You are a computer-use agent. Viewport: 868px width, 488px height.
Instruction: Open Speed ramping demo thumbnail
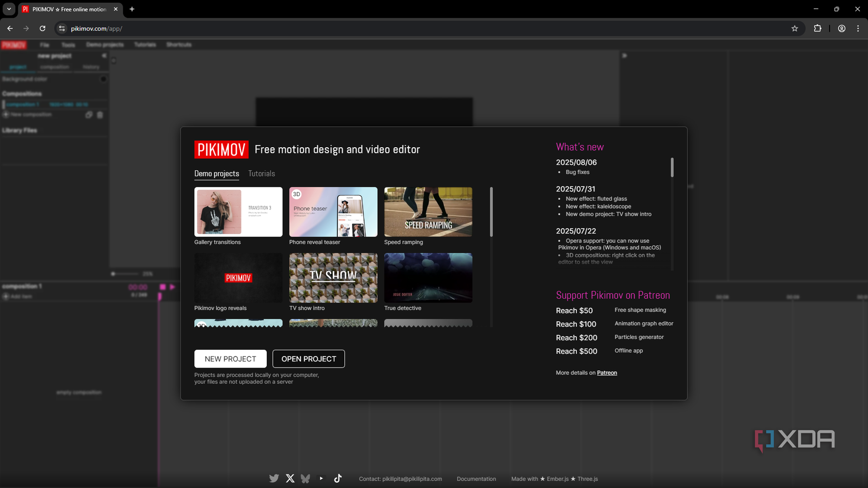click(x=428, y=212)
